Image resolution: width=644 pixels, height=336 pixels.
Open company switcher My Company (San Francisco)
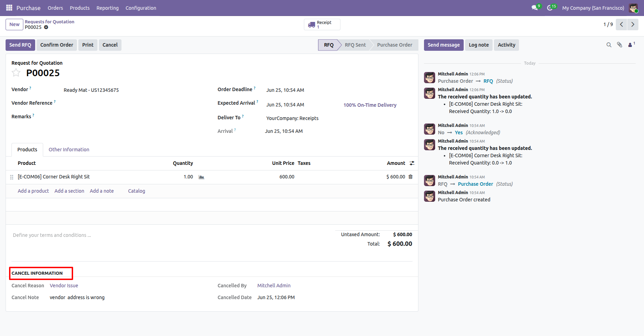[593, 8]
